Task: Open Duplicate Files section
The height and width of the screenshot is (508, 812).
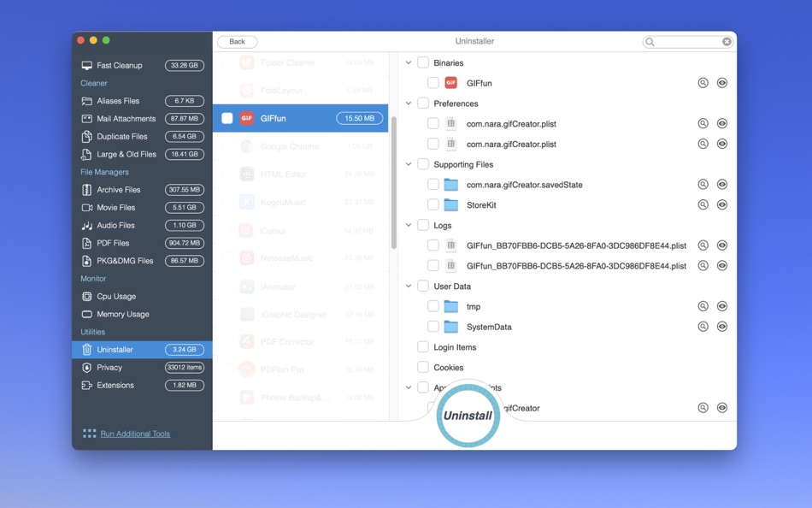Action: tap(143, 136)
